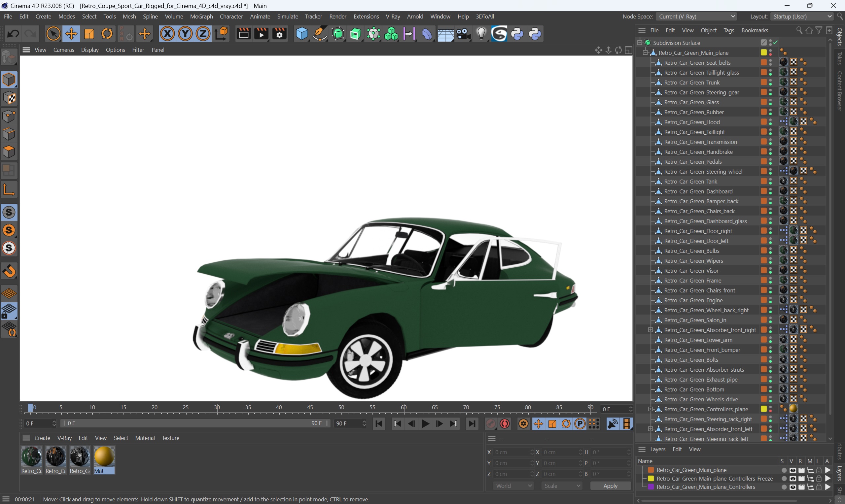The image size is (845, 504).
Task: Switch to Texture mode
Action: (9, 98)
